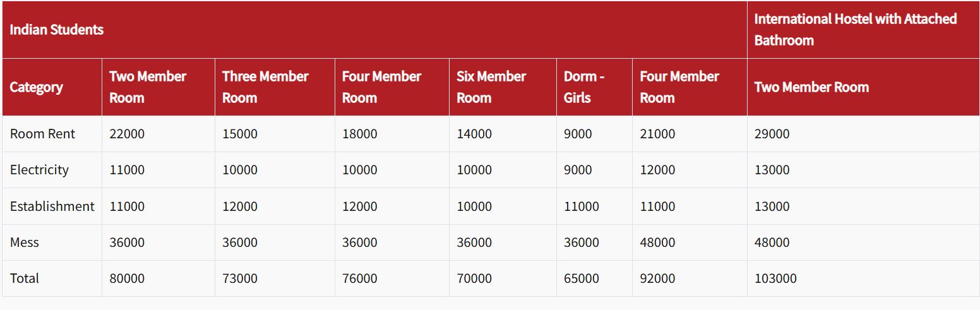Select the Establishment row label
The height and width of the screenshot is (310, 980).
pyautogui.click(x=52, y=206)
